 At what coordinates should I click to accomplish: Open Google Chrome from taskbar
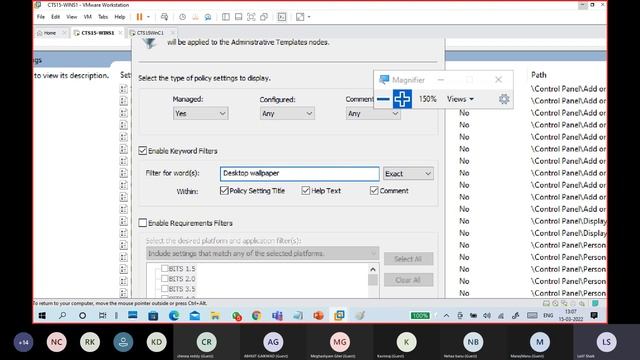[256, 316]
